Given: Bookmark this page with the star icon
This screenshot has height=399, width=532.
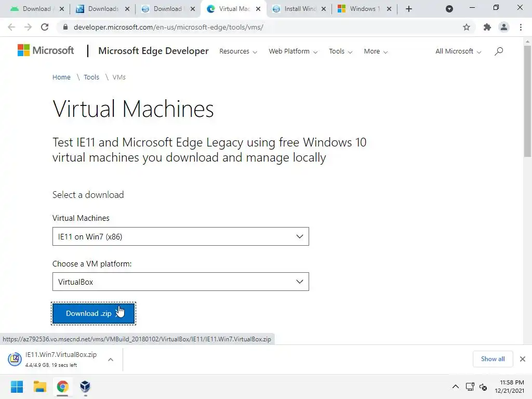Looking at the screenshot, I should (467, 27).
